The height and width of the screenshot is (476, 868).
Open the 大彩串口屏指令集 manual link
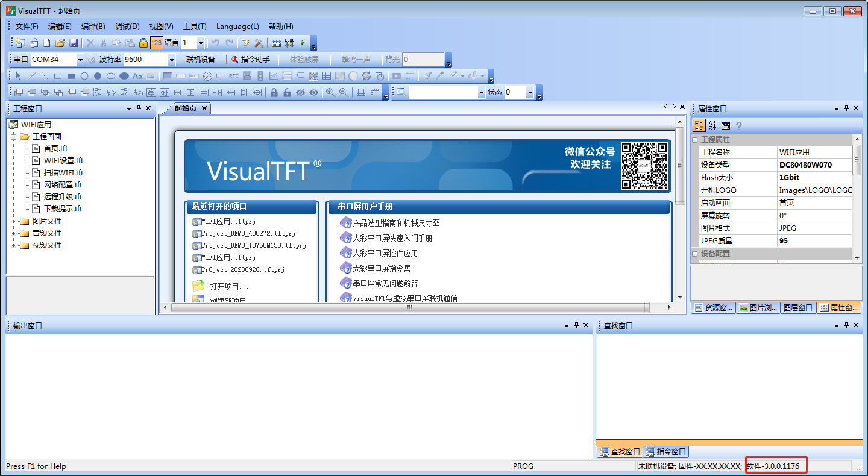382,268
